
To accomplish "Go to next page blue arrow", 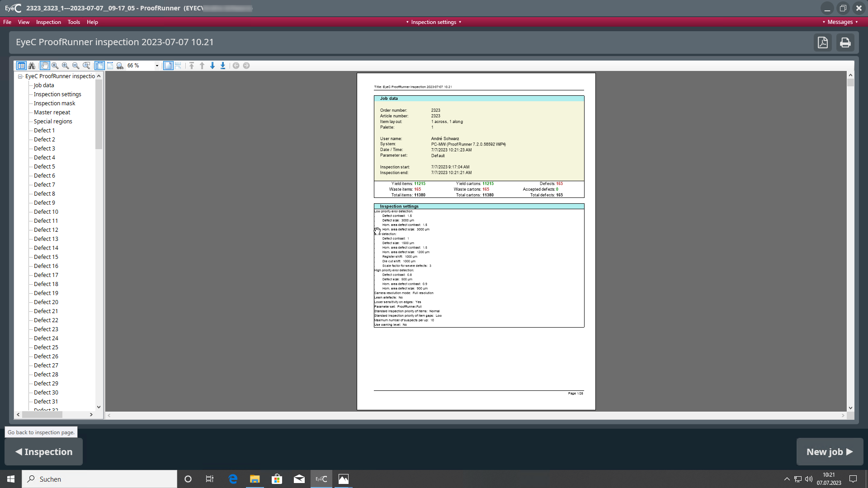I will pyautogui.click(x=212, y=66).
